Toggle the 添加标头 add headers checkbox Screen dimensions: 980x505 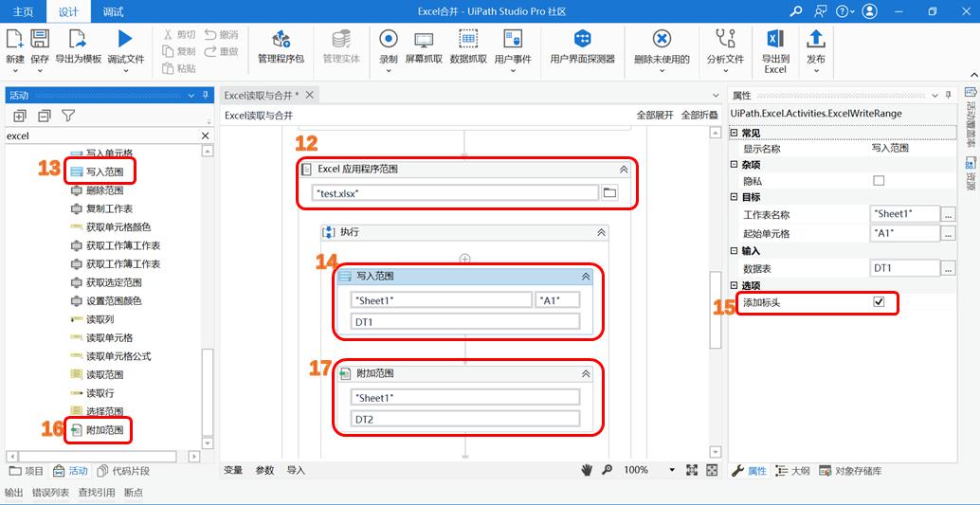tap(879, 302)
